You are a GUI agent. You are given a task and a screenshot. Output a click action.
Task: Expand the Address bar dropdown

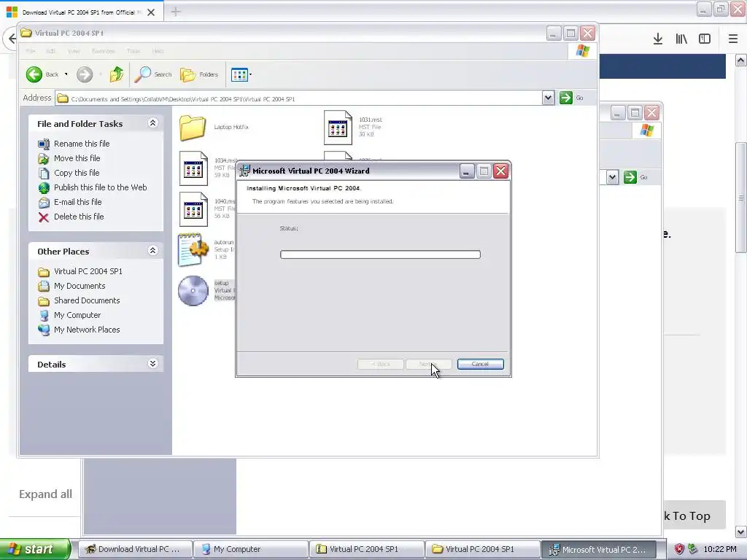click(548, 98)
